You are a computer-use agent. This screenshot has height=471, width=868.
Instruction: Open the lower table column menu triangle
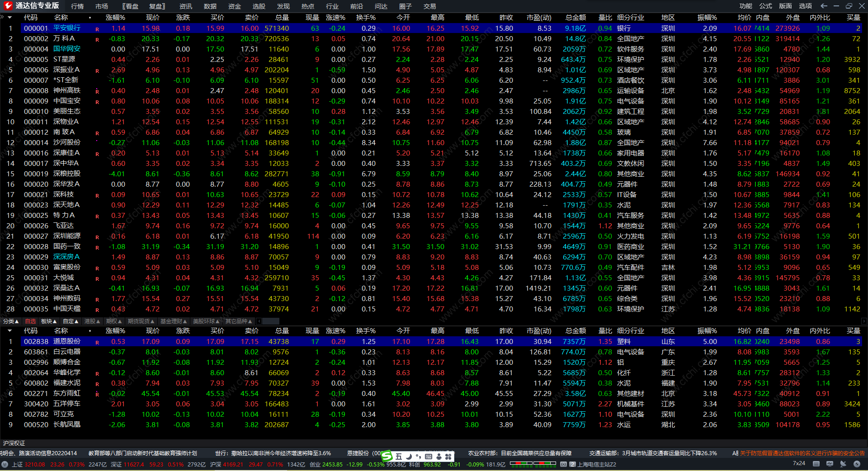(9, 331)
